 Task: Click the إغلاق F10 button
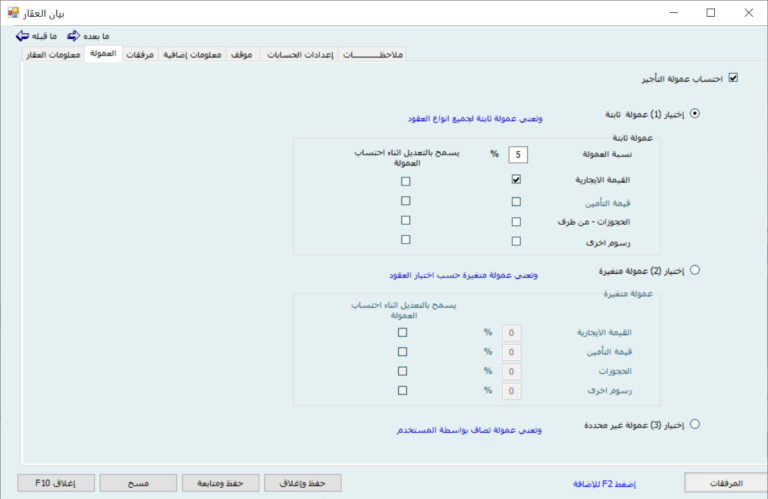(x=56, y=483)
